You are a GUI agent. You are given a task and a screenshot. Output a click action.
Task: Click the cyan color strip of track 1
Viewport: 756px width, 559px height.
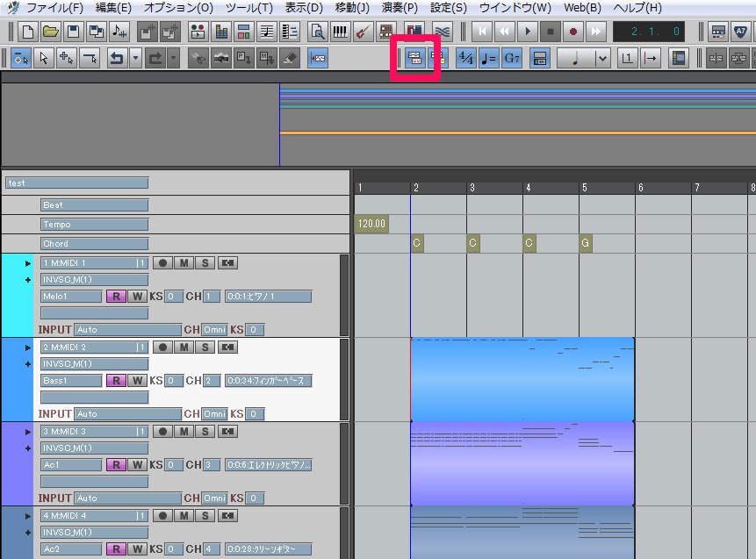[x=18, y=296]
